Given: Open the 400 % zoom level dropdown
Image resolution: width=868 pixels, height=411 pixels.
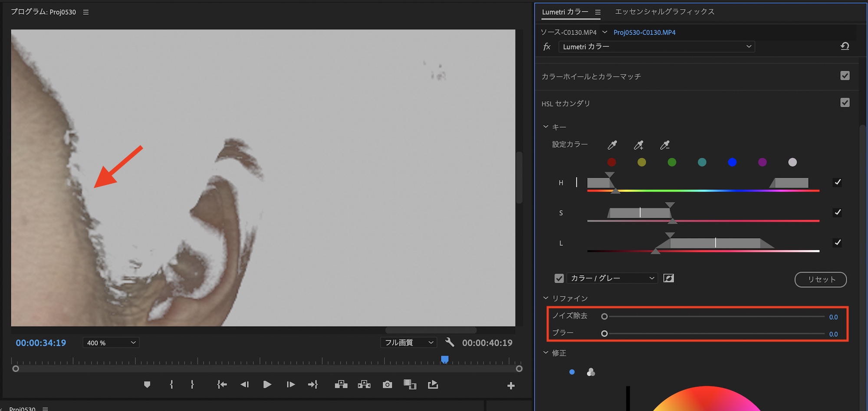Looking at the screenshot, I should coord(111,343).
